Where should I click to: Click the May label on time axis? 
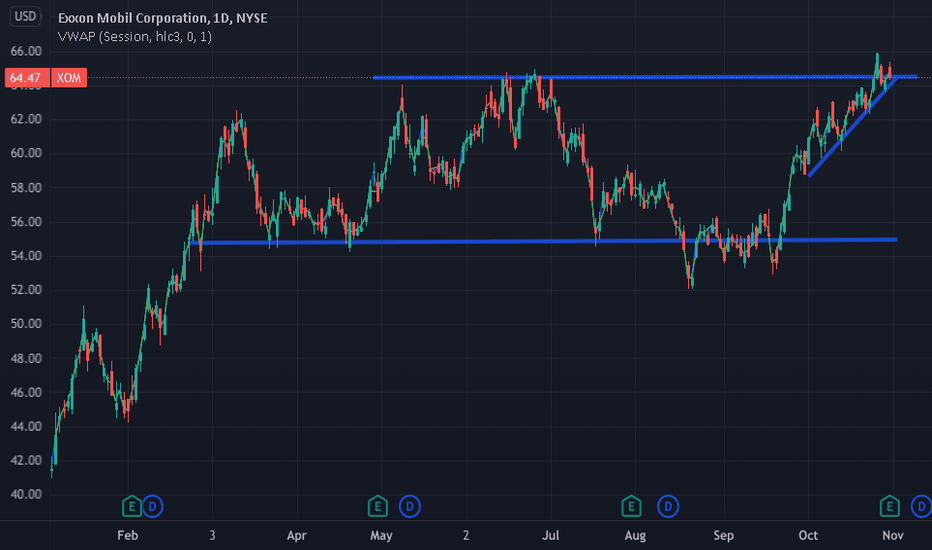click(381, 535)
